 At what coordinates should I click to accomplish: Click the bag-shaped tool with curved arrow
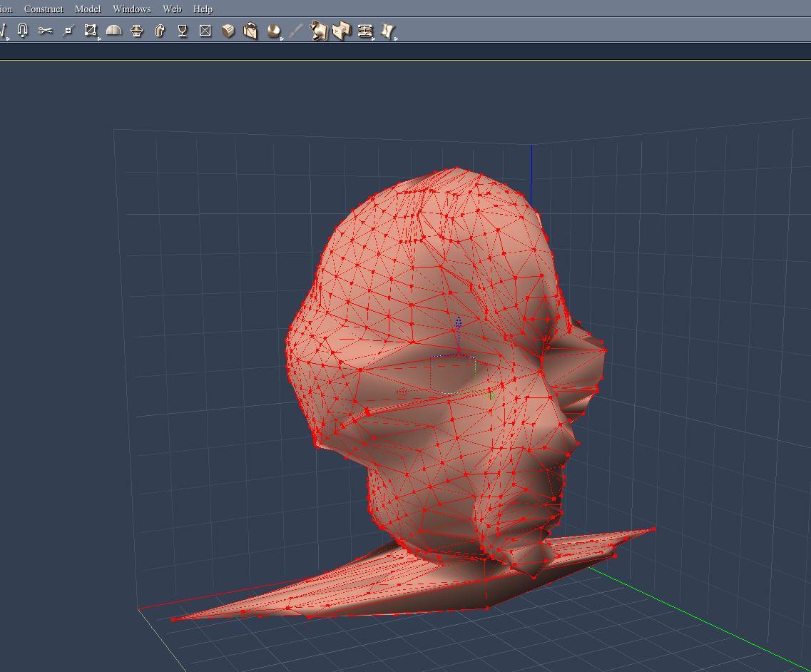tap(251, 31)
